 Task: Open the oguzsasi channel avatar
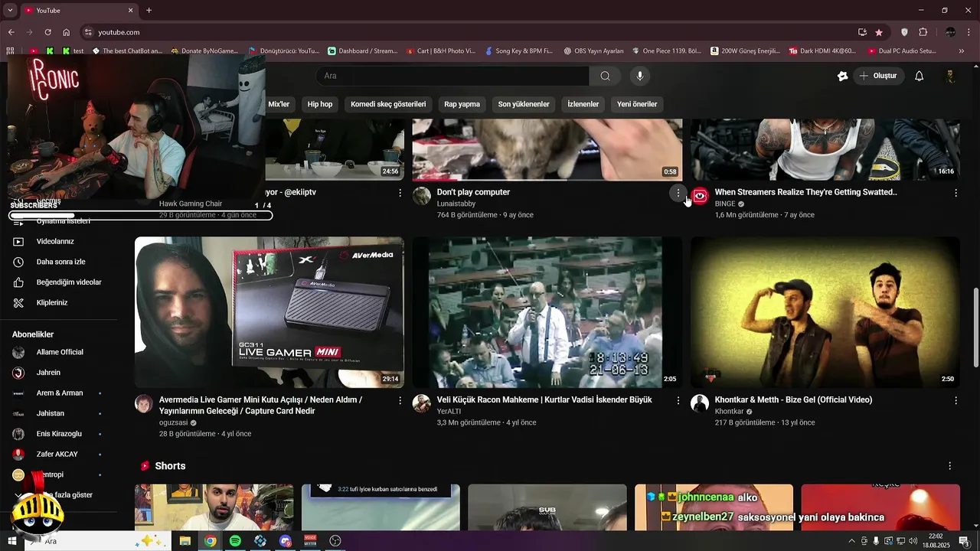(x=144, y=403)
